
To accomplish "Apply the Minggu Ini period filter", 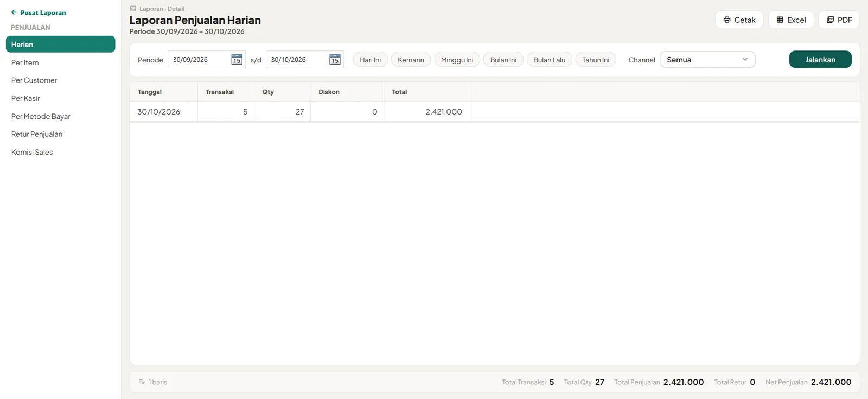I will pos(457,60).
